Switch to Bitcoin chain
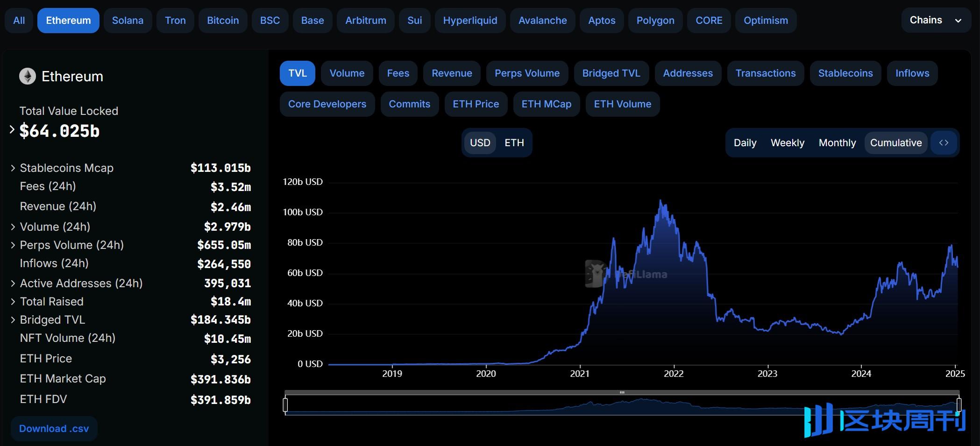The width and height of the screenshot is (980, 446). coord(223,21)
